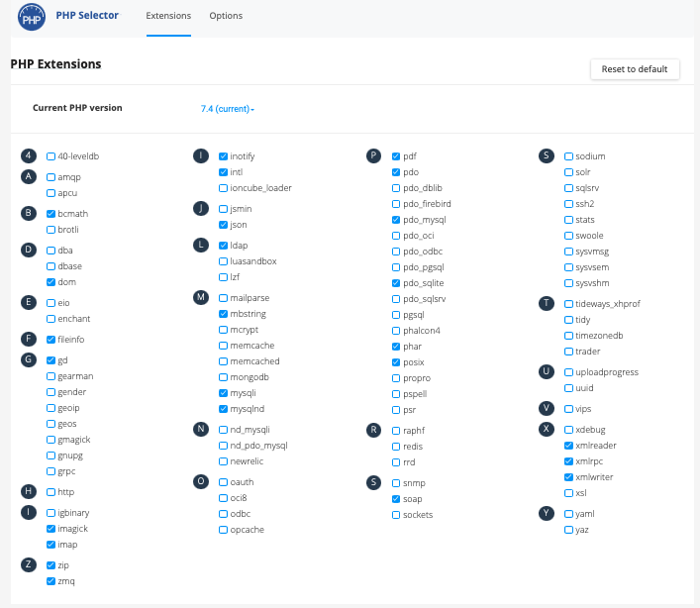Click the letter X section badge
700x608 pixels.
pyautogui.click(x=546, y=430)
